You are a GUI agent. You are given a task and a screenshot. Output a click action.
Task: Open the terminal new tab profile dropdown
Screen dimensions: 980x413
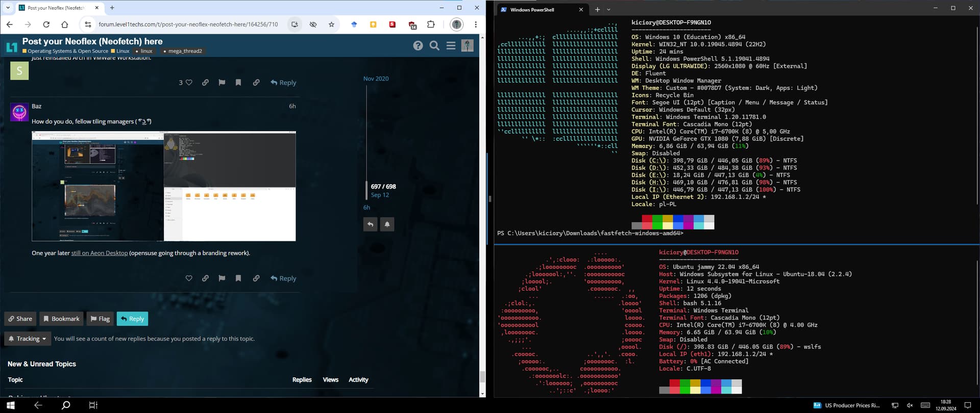608,10
